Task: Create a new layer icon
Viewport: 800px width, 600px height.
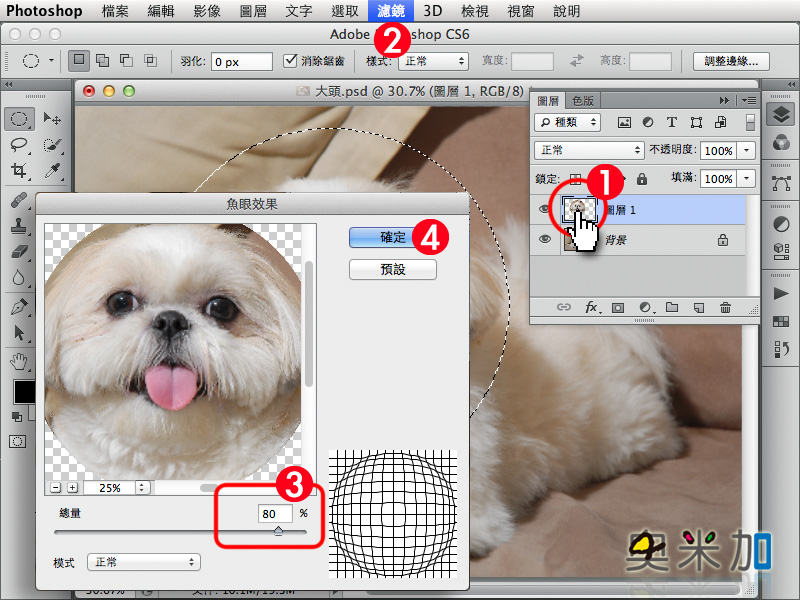Action: 699,308
